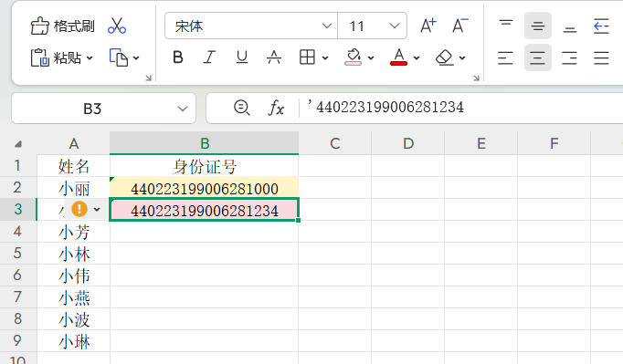Click the Paste (粘贴) clipboard icon
Viewport: 623px width, 364px height.
point(39,57)
